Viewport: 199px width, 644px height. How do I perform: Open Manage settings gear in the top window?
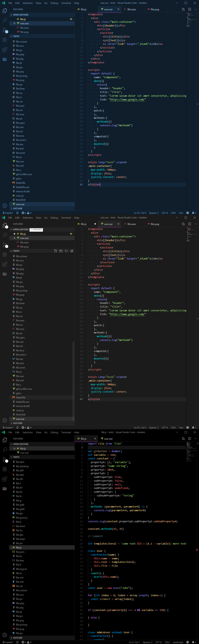pos(5,205)
